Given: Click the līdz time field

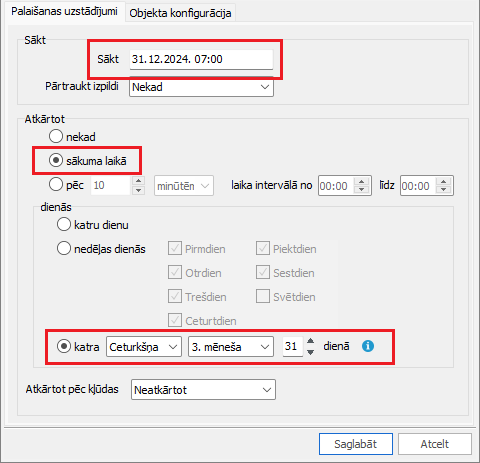Looking at the screenshot, I should point(418,186).
